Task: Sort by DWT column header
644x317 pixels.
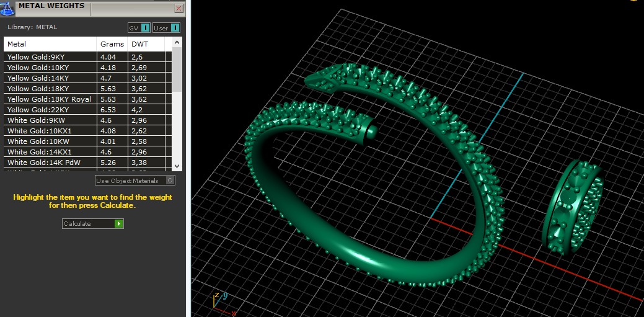Action: point(146,44)
